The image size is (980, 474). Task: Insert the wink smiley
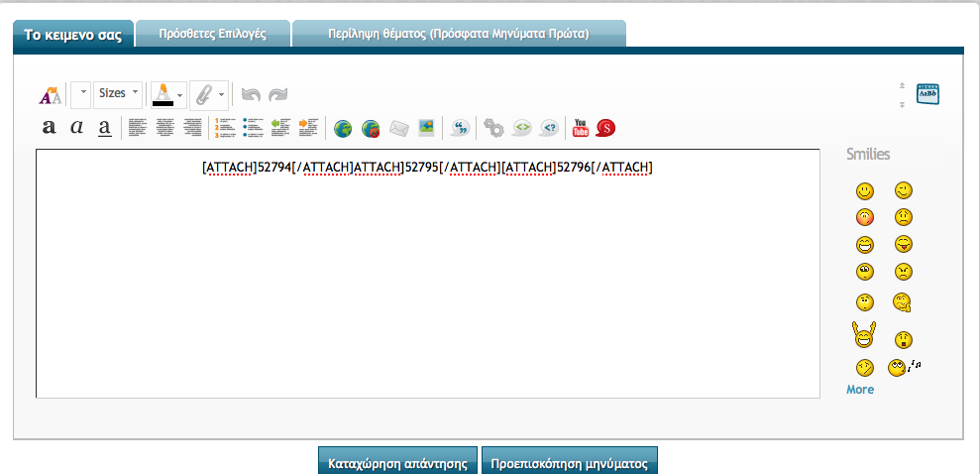(903, 190)
